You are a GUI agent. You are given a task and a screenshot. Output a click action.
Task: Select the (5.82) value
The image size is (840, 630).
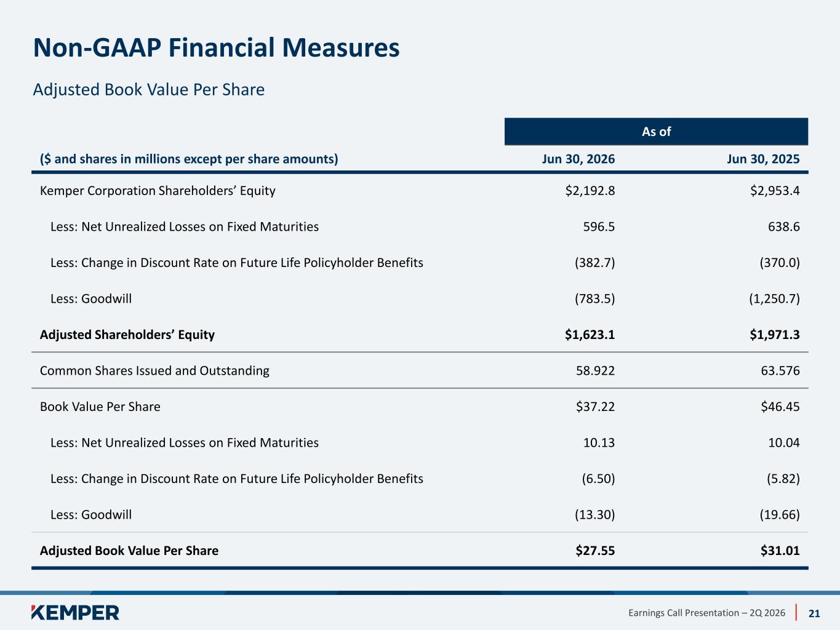pyautogui.click(x=783, y=479)
